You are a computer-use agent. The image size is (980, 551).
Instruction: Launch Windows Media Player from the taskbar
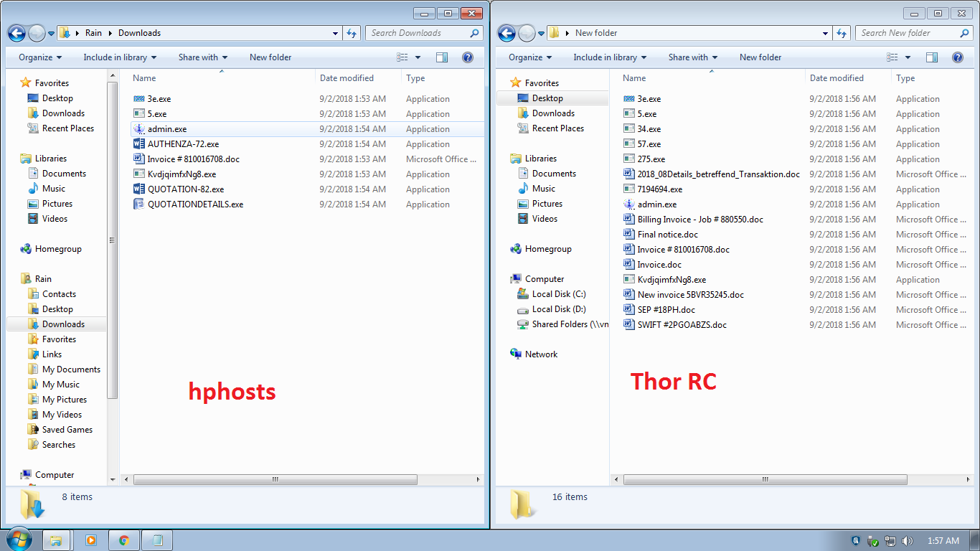click(91, 540)
